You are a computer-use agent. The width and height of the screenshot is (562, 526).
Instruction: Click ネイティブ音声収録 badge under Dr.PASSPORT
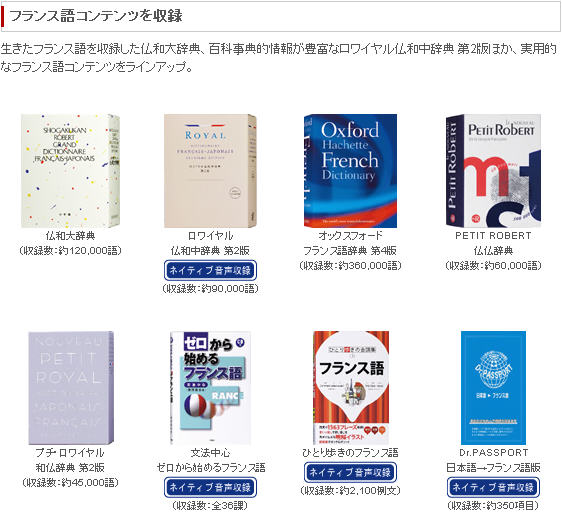[493, 487]
